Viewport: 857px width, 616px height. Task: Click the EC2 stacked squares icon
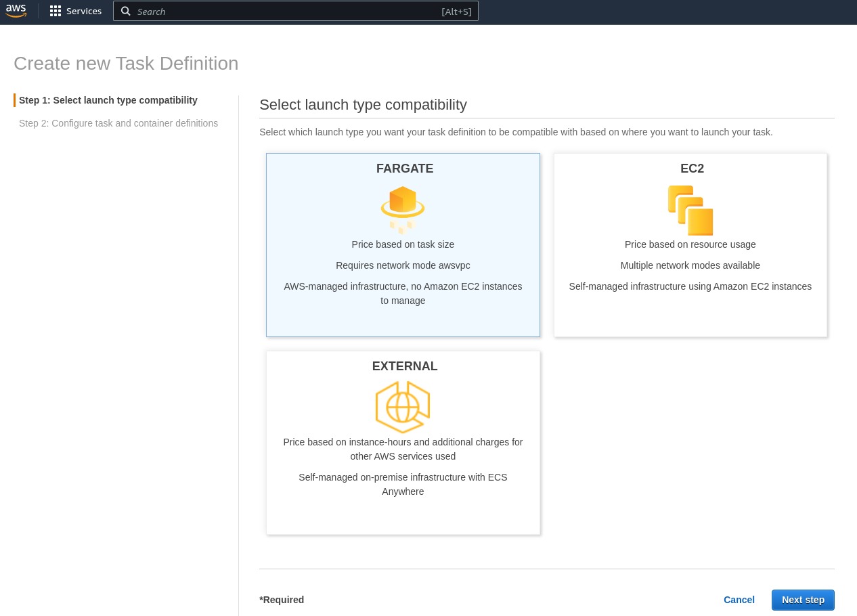click(x=690, y=210)
